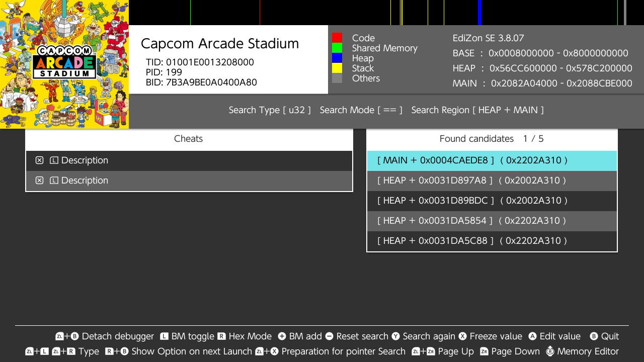Click the Y button icon for Search again
This screenshot has height=362, width=644.
pos(395,336)
